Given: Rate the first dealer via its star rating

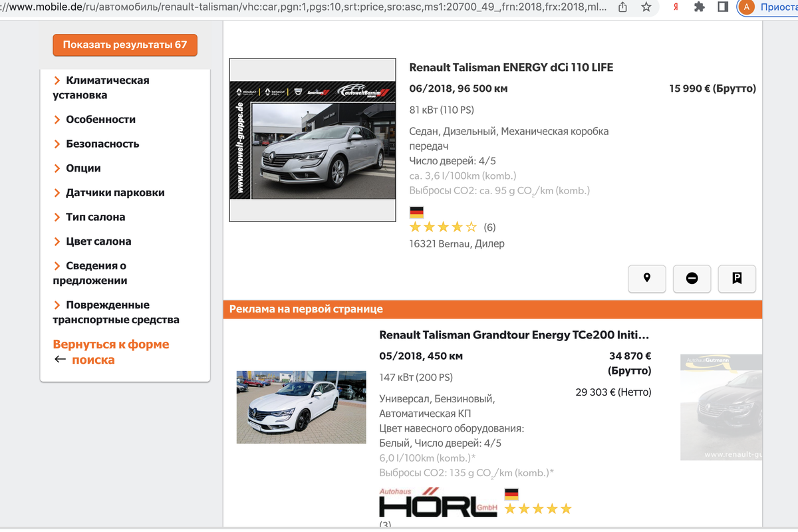Looking at the screenshot, I should tap(443, 227).
